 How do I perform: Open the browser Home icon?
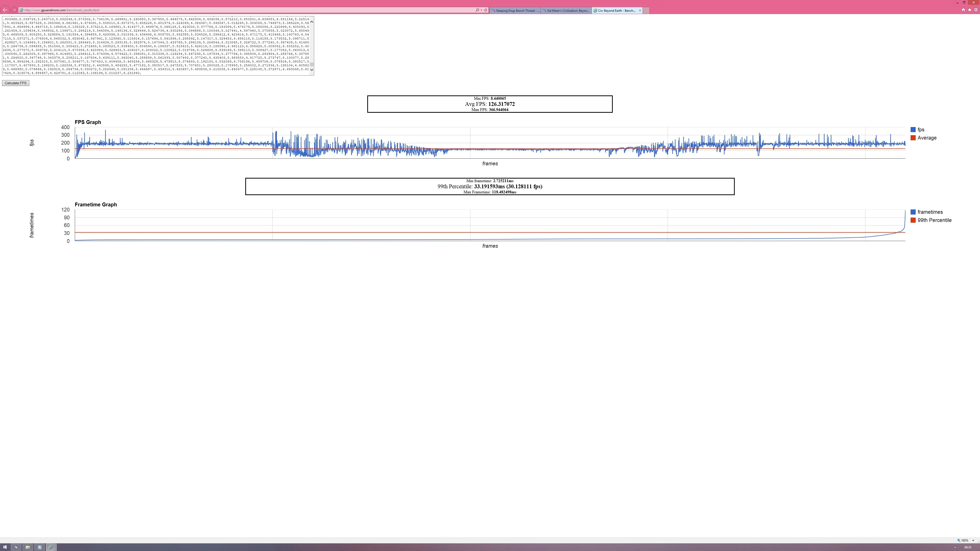pyautogui.click(x=963, y=10)
